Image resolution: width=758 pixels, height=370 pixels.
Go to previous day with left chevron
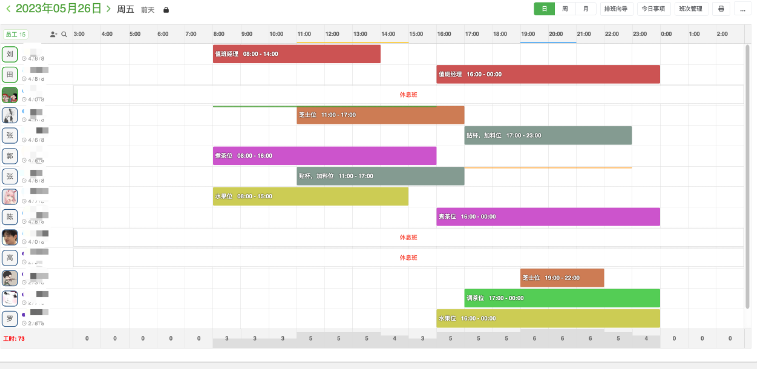tap(8, 9)
